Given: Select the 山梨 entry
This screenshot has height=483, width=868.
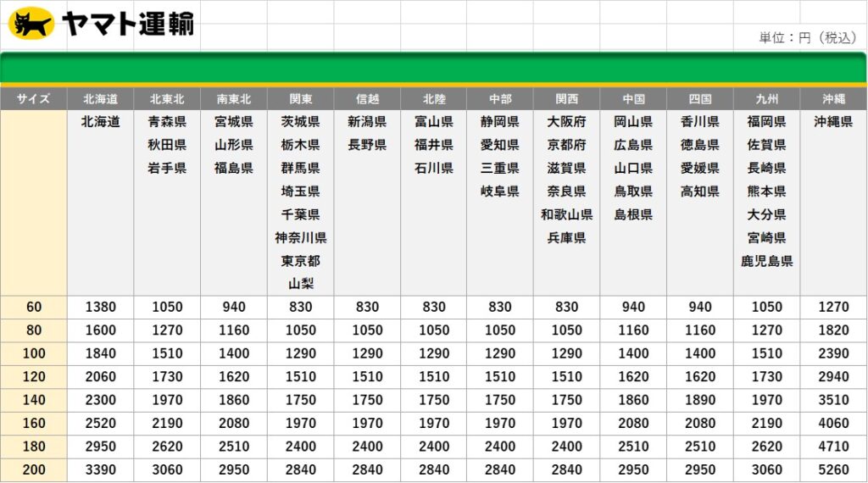Looking at the screenshot, I should [x=301, y=285].
